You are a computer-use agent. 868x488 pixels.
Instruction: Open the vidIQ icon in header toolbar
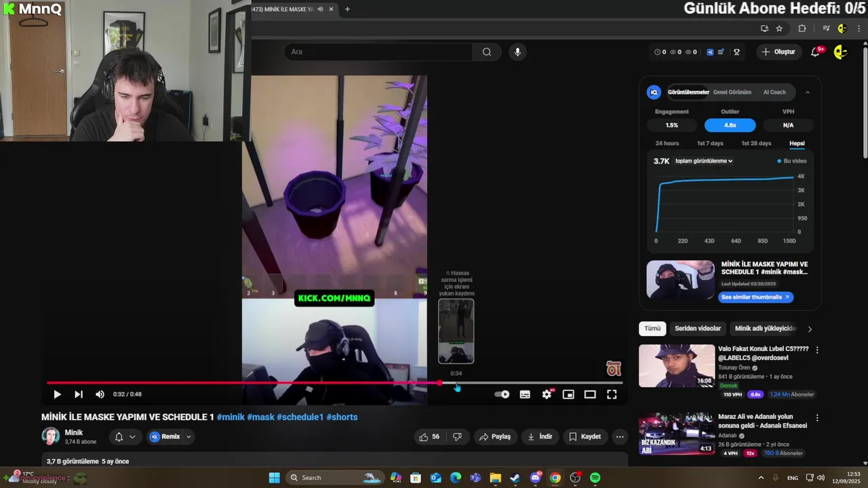[710, 52]
